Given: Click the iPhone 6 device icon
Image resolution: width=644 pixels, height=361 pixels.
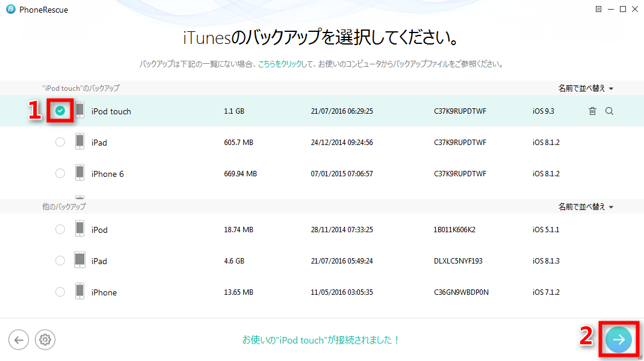Looking at the screenshot, I should (79, 173).
